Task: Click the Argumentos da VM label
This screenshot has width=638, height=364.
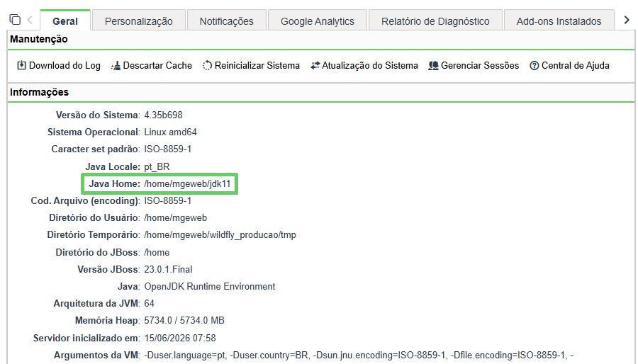Action: click(x=97, y=355)
